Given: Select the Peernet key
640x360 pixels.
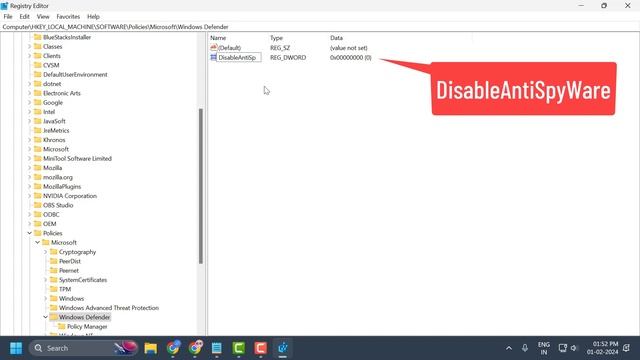Looking at the screenshot, I should click(x=69, y=271).
